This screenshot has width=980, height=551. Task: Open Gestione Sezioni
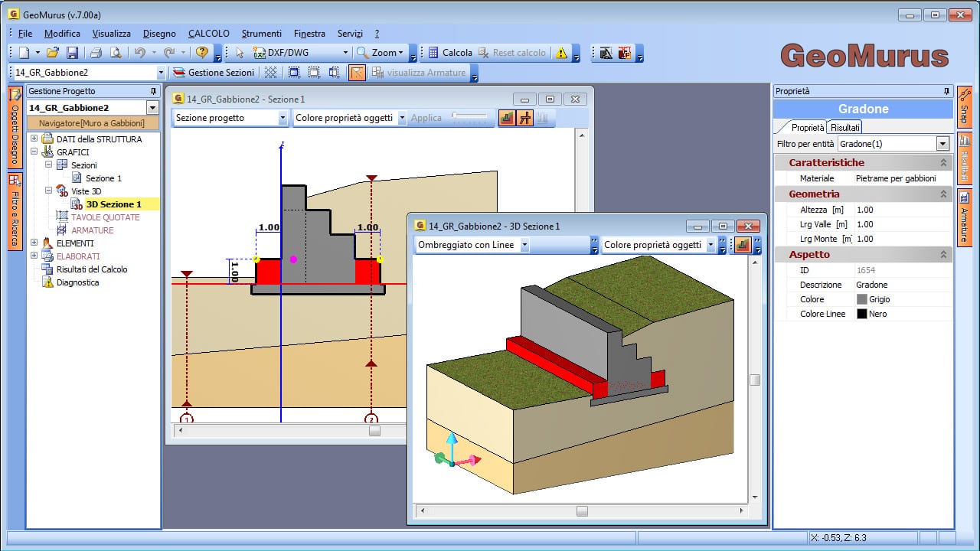click(x=214, y=73)
